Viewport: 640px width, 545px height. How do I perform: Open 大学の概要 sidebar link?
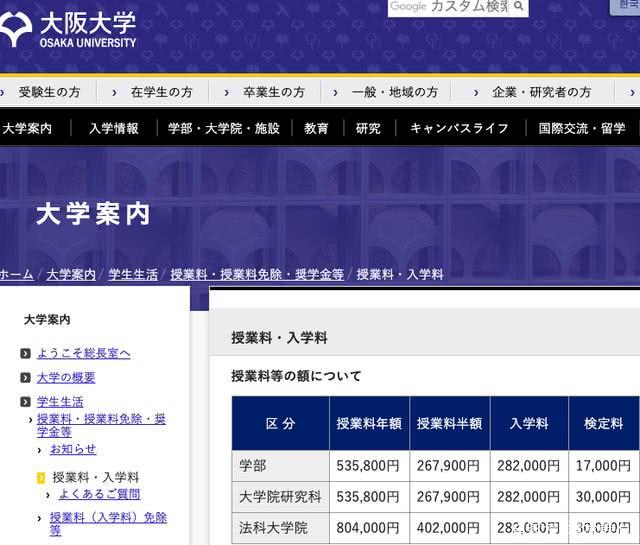pos(66,378)
